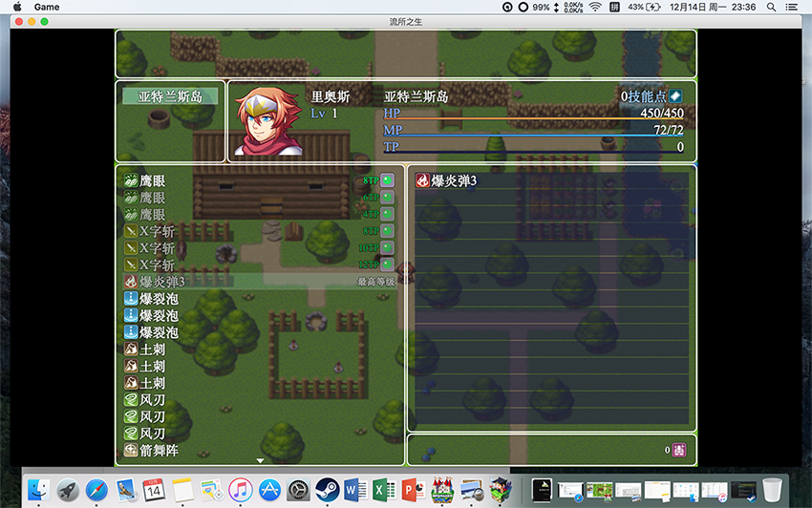Click the MP gauge bar

pyautogui.click(x=533, y=136)
